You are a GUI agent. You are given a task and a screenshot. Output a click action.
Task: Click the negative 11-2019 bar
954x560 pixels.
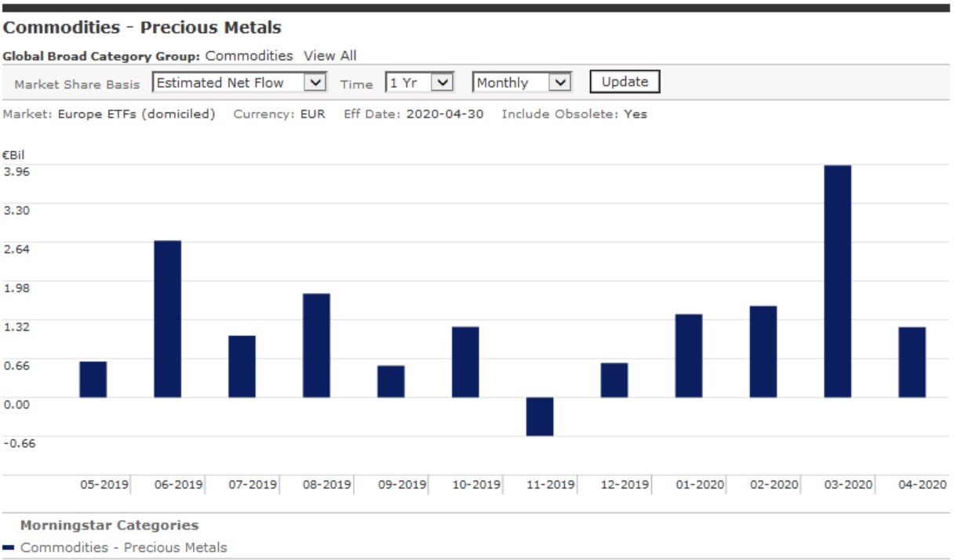[540, 416]
